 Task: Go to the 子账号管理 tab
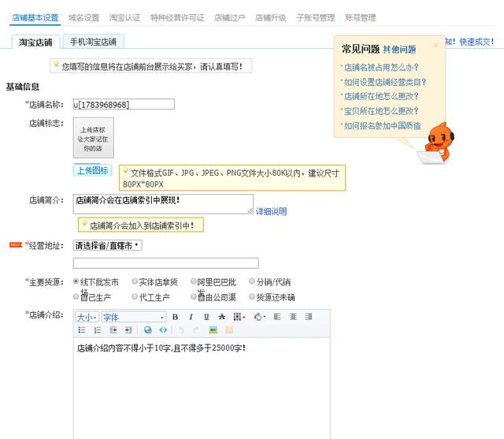click(316, 17)
